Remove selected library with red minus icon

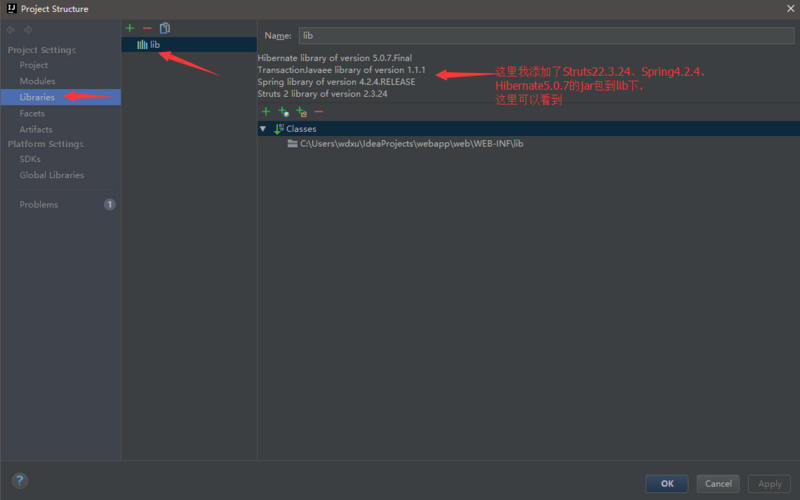coord(147,28)
